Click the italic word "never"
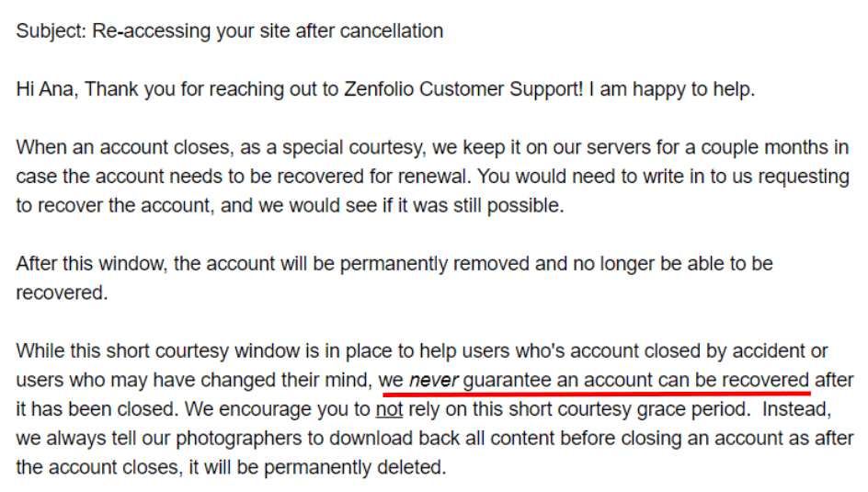Image resolution: width=868 pixels, height=492 pixels. click(433, 381)
